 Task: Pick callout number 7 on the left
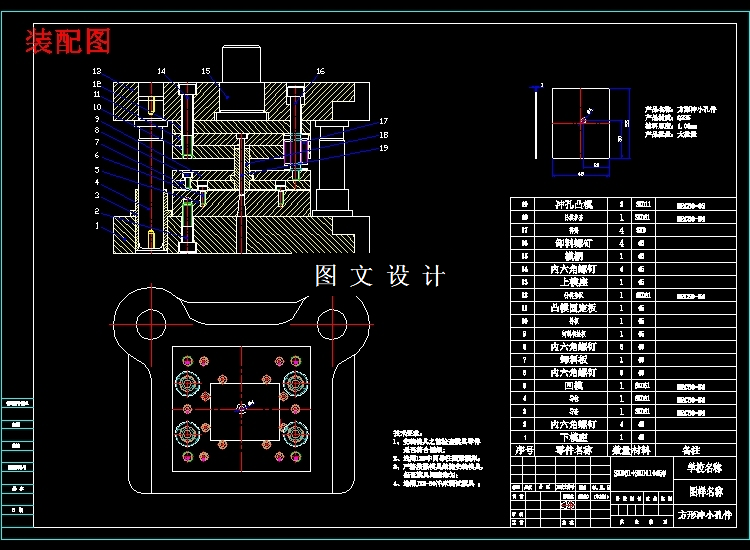(x=97, y=142)
